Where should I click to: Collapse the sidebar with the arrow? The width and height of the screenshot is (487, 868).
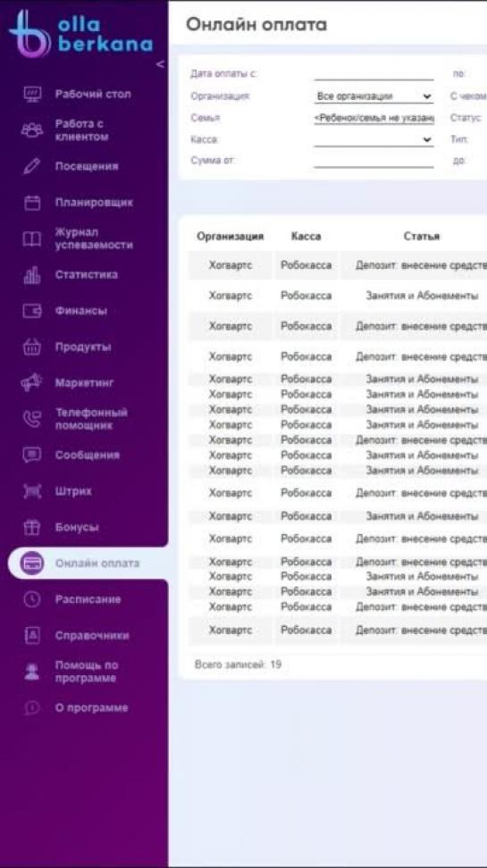160,64
